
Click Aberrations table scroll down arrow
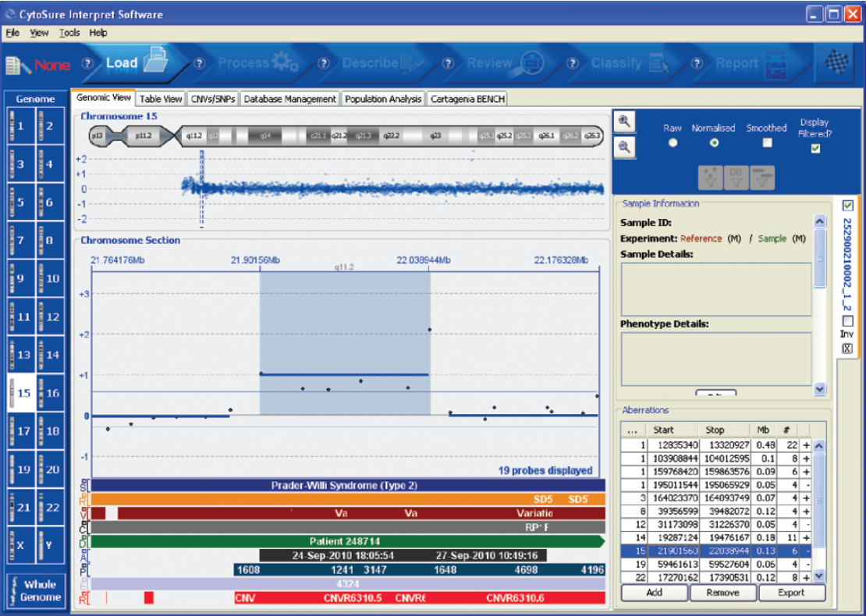tap(819, 575)
